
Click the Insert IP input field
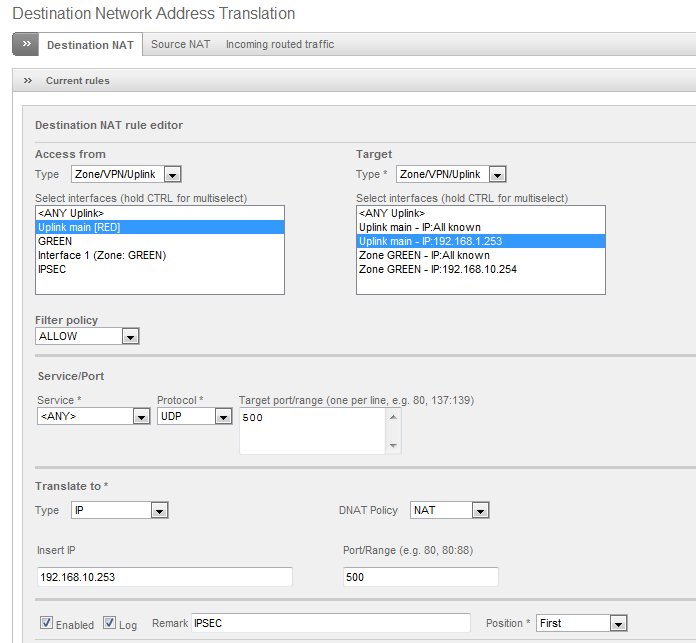pyautogui.click(x=164, y=577)
